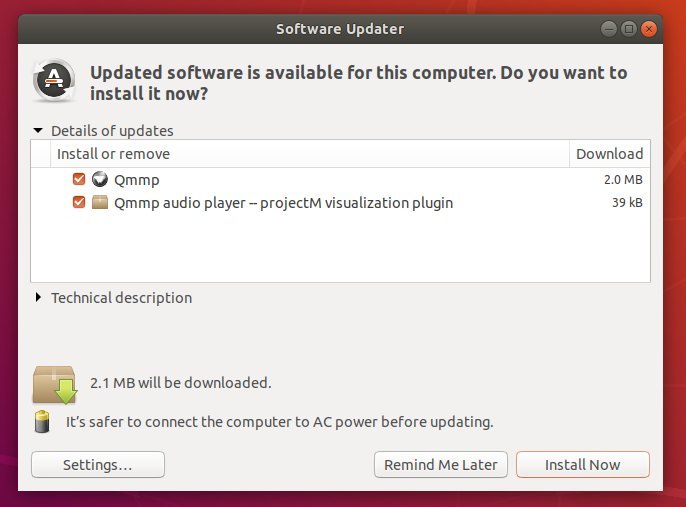
Task: Click the Download column header
Action: pos(609,154)
